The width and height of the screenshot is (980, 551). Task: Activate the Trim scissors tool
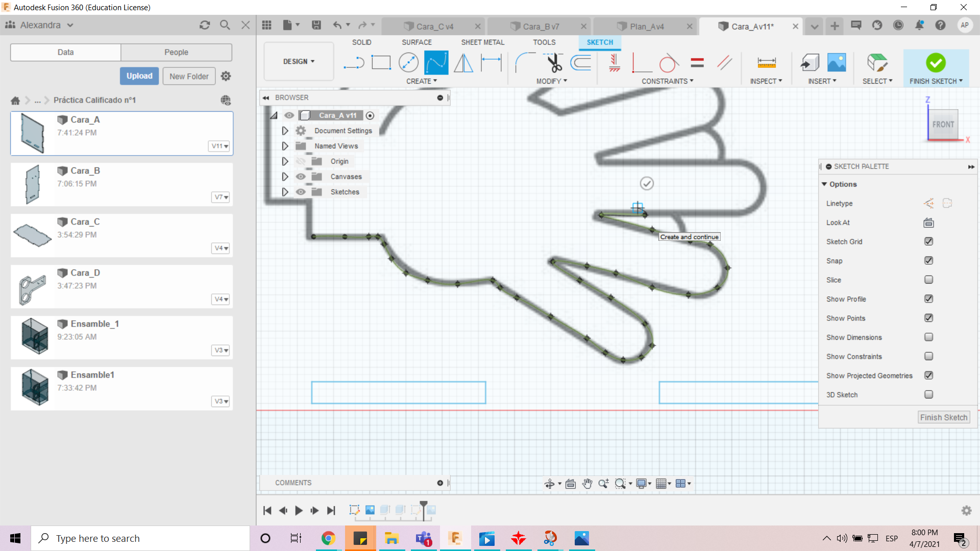[x=554, y=63]
